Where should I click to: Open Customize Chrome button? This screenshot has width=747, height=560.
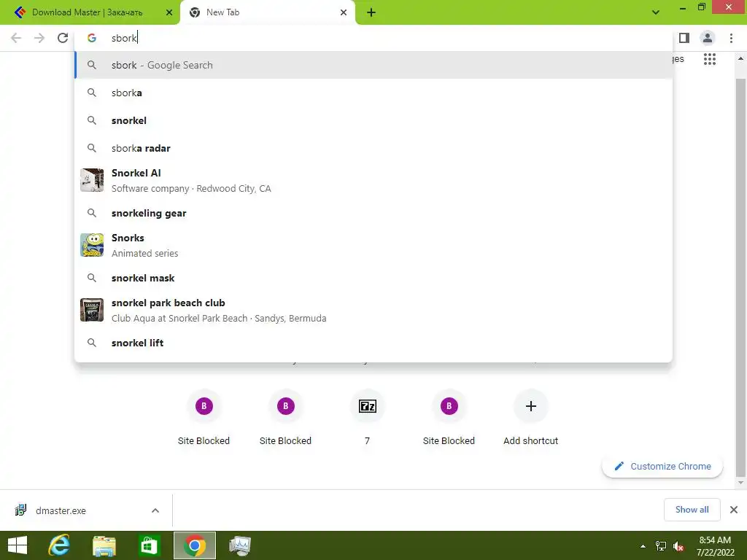[662, 466]
